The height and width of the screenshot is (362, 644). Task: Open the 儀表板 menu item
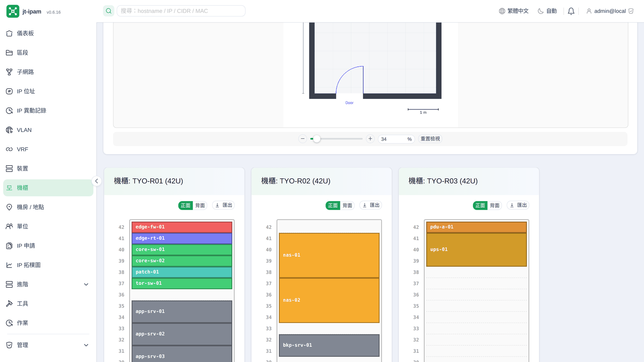48,33
